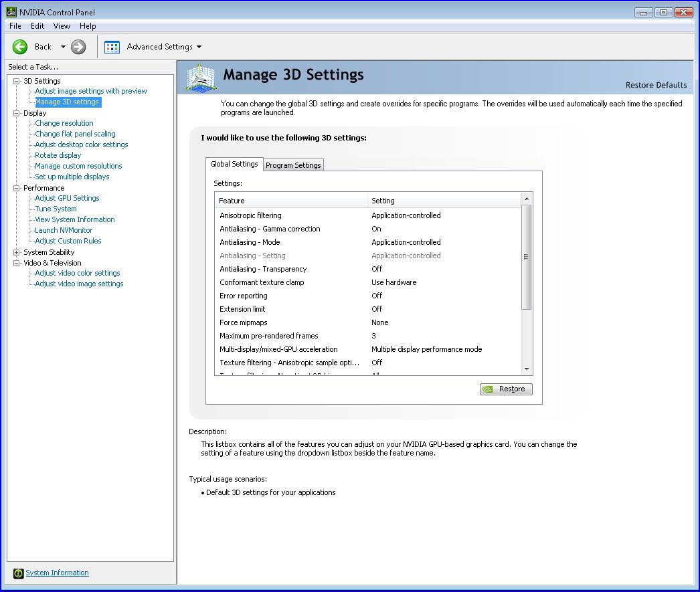The height and width of the screenshot is (592, 700).
Task: Switch to the Program Settings tab
Action: 293,165
